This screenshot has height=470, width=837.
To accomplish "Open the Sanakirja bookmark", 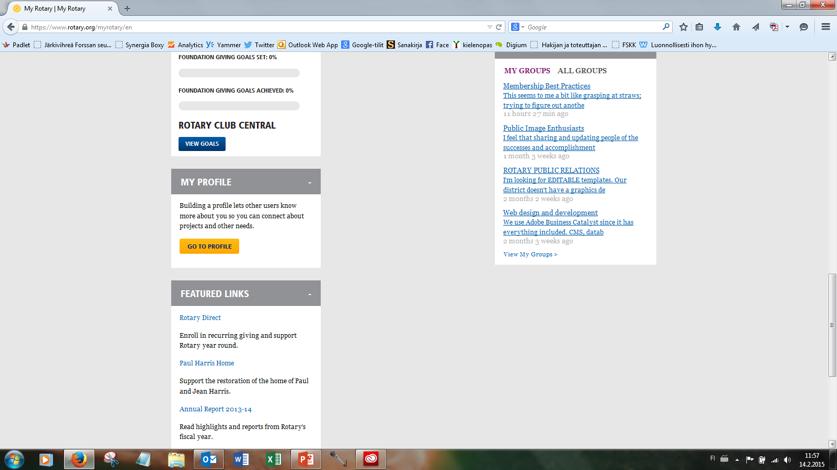I will click(405, 45).
